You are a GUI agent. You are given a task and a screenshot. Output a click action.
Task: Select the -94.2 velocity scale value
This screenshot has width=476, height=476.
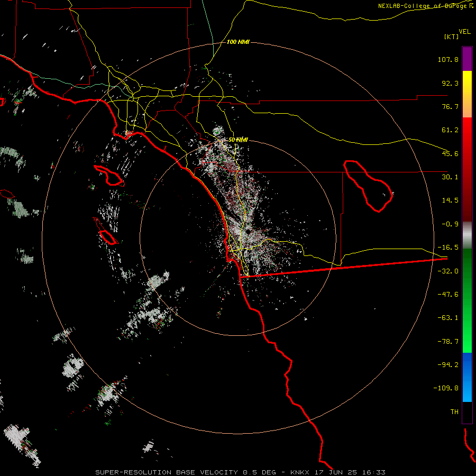click(448, 364)
